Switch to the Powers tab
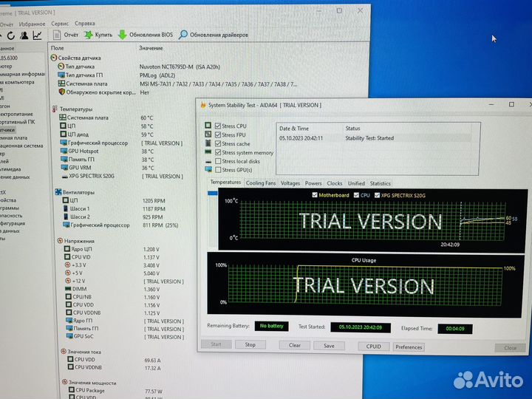The height and width of the screenshot is (399, 532). click(x=313, y=183)
